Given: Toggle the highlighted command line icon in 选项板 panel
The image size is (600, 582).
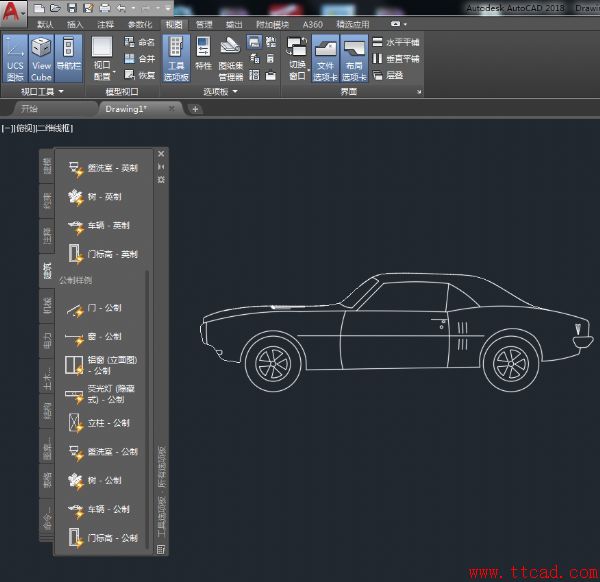Looking at the screenshot, I should 254,42.
